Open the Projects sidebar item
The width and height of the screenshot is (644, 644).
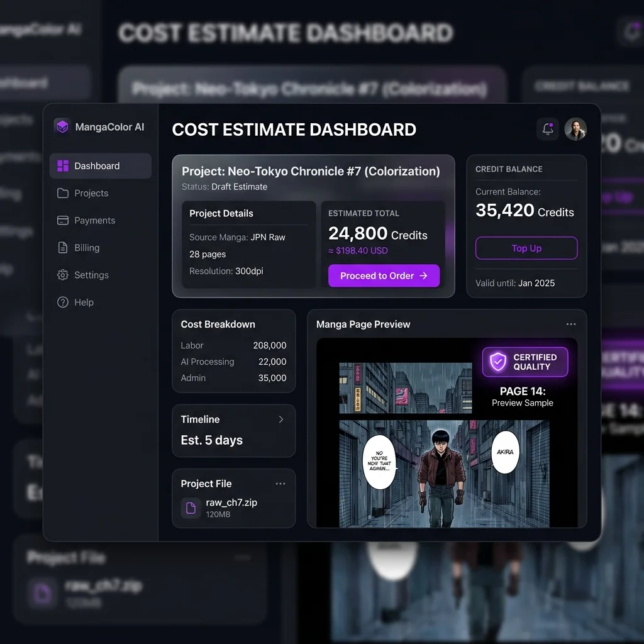tap(100, 193)
